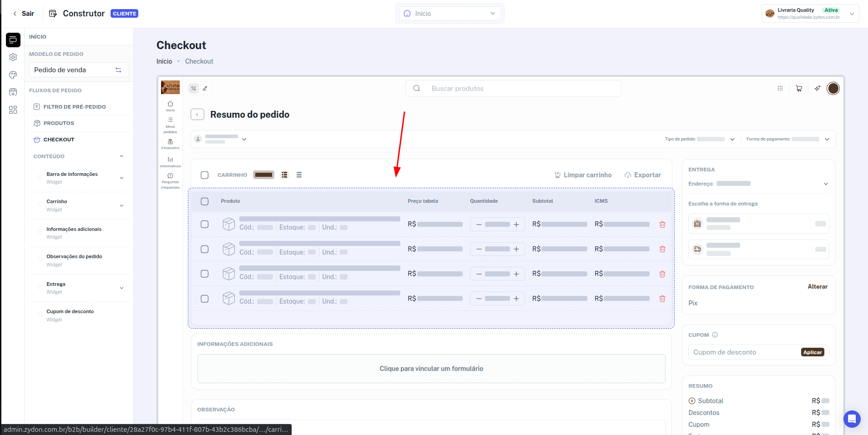Collapse the CONTEÚDO section
Screen dimensions: 868x435
tap(121, 156)
